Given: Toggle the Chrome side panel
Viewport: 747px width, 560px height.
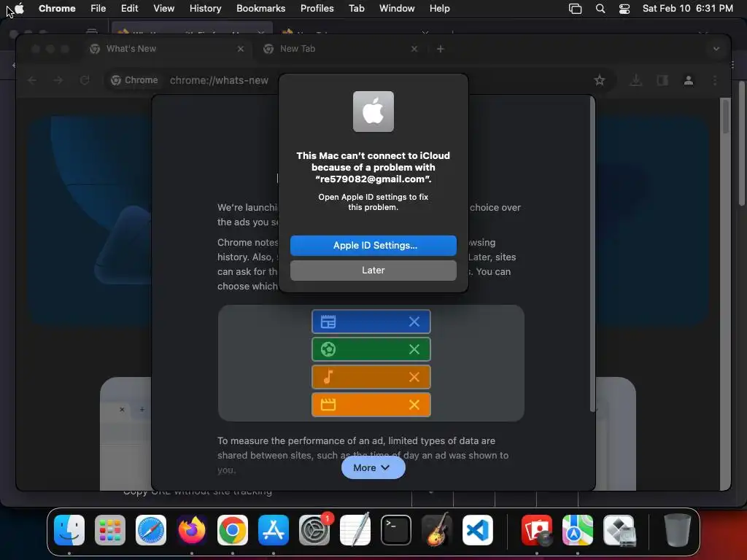Looking at the screenshot, I should click(662, 80).
